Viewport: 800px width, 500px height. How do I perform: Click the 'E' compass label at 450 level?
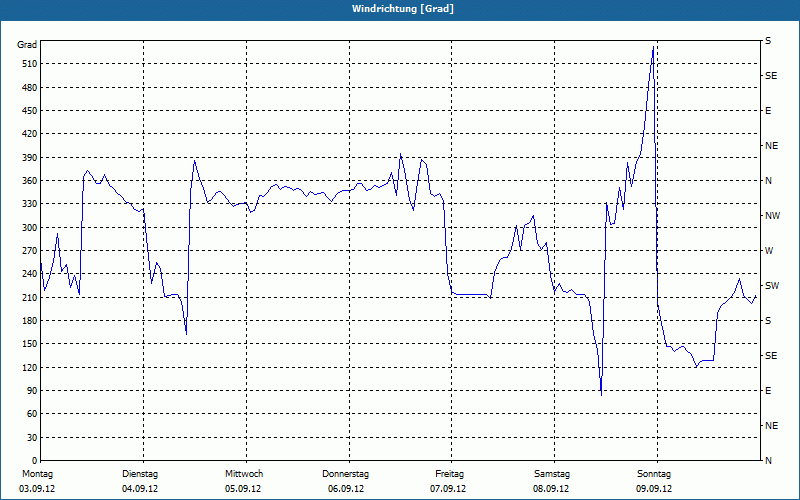(x=768, y=111)
